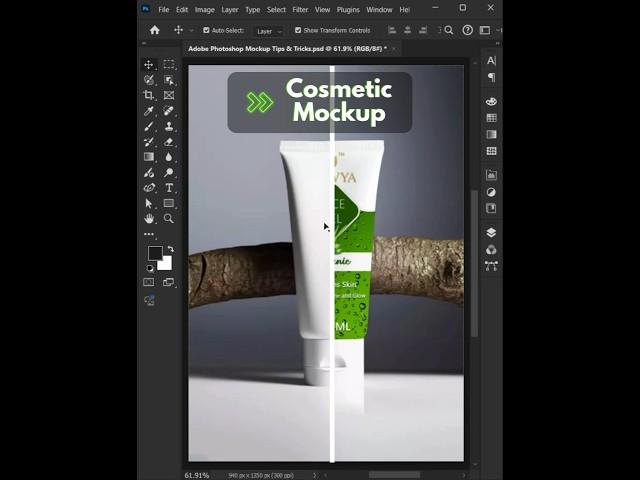Open the File menu
Screen dimensions: 640x480
[164, 10]
